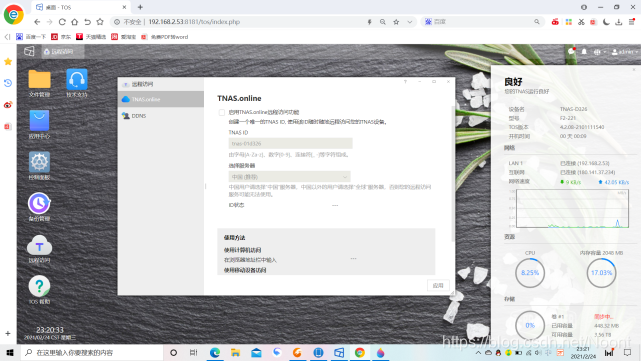The height and width of the screenshot is (361, 641).
Task: Enable TNAS.online remote access checkbox
Action: point(222,112)
